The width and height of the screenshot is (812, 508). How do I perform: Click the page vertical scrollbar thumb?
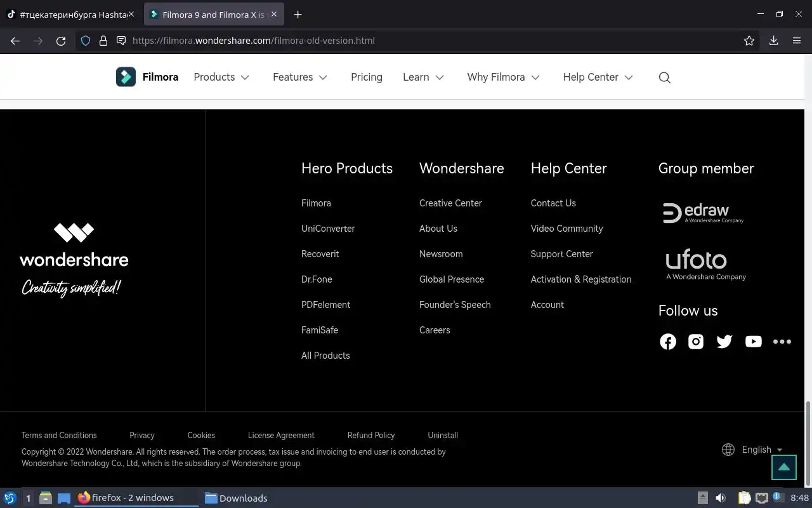pyautogui.click(x=808, y=443)
